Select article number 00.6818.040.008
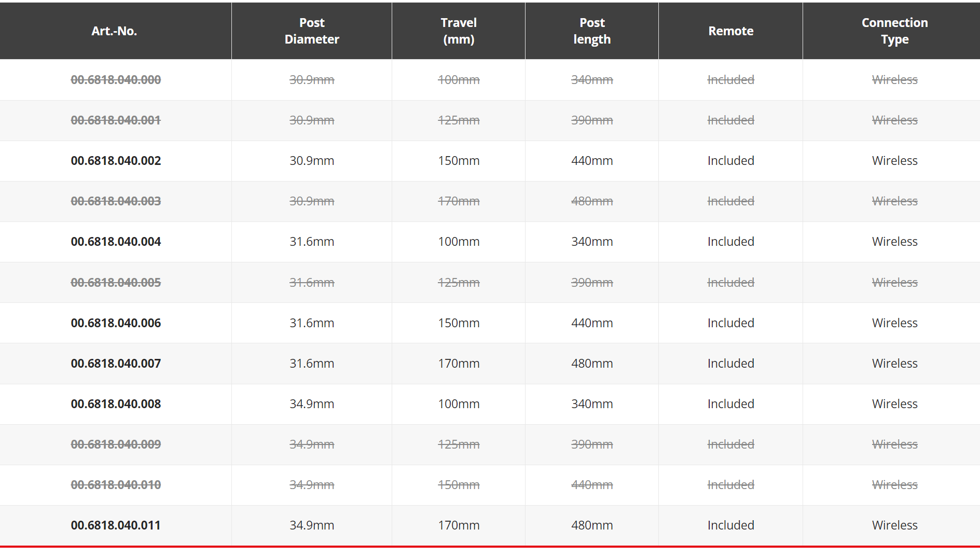 [116, 404]
